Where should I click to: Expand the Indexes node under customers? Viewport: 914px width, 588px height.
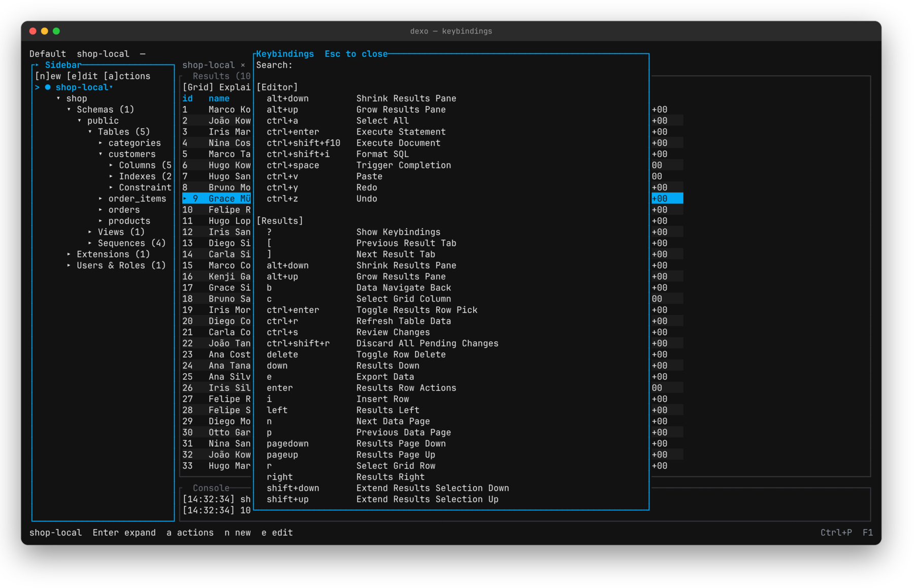(x=111, y=177)
